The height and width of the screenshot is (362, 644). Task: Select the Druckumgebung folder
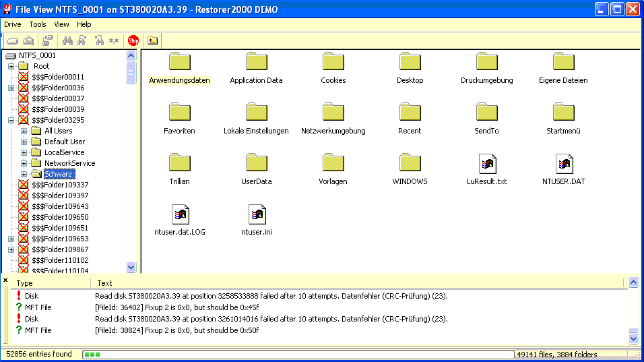486,68
